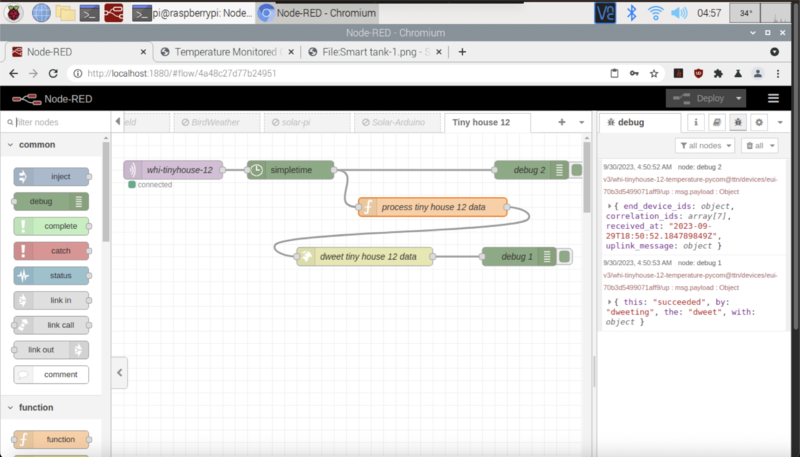The height and width of the screenshot is (457, 800).
Task: Add a new flow tab with plus
Action: pos(562,122)
